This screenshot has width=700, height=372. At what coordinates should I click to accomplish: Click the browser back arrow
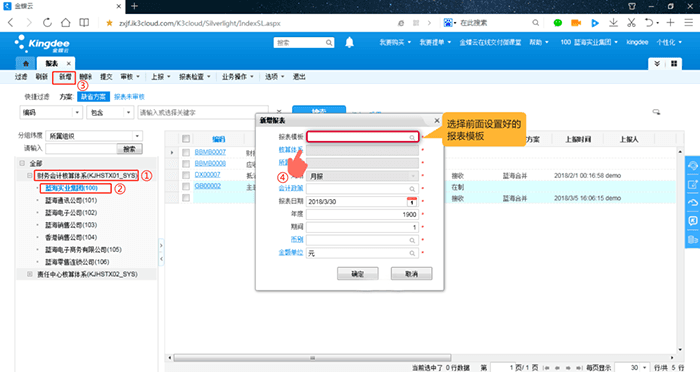click(x=11, y=23)
